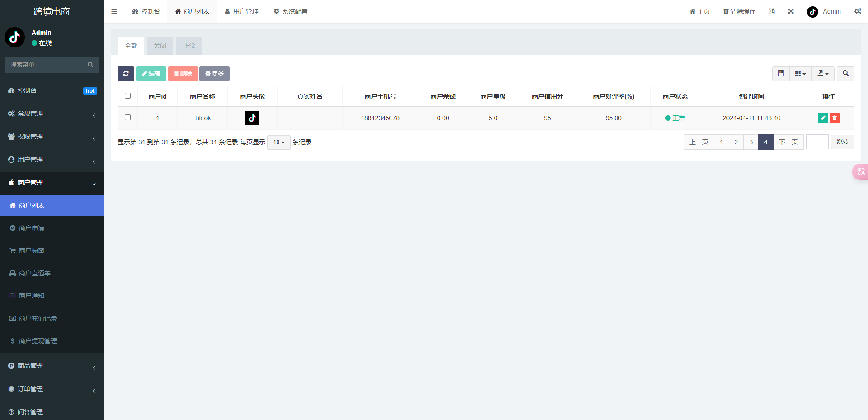868x420 pixels.
Task: Open 问答管理 in sidebar
Action: tap(52, 411)
